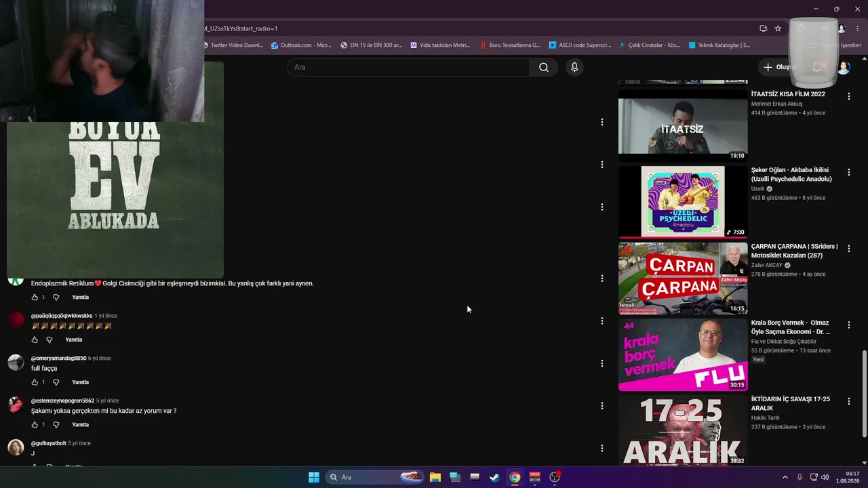Dislike the "full façça" comment

pos(56,382)
